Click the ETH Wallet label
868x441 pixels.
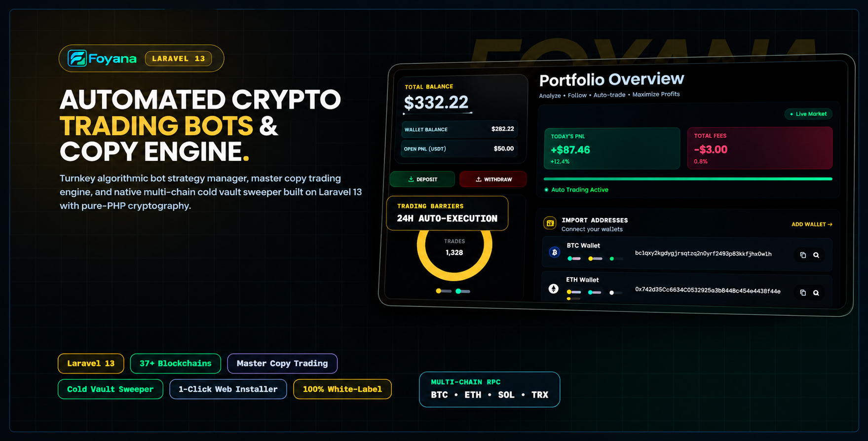[x=582, y=280]
